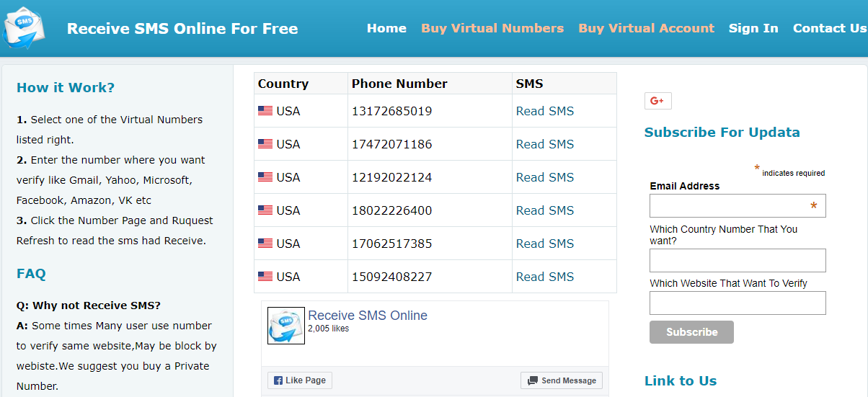Read SMS for number 12192022124

pos(545,177)
